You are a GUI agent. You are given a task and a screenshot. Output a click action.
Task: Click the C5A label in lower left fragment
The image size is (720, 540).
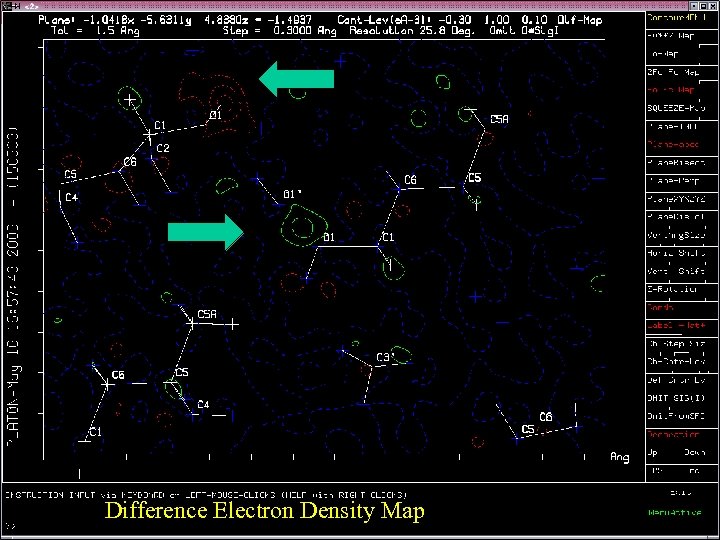[x=207, y=315]
